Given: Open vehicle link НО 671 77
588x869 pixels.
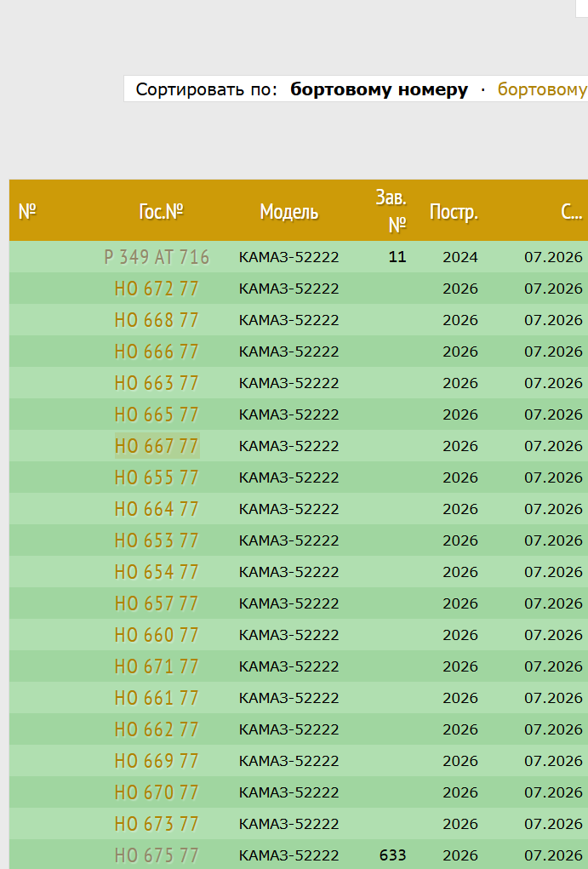Looking at the screenshot, I should tap(157, 666).
